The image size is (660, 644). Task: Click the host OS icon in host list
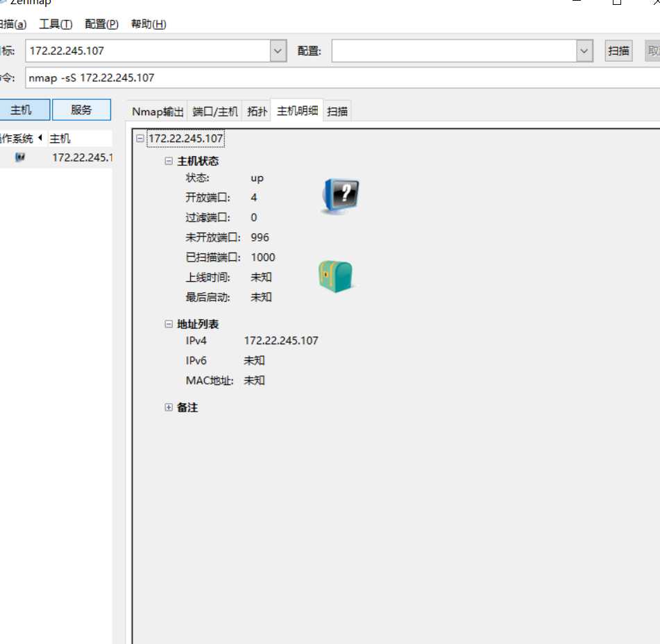pos(20,158)
